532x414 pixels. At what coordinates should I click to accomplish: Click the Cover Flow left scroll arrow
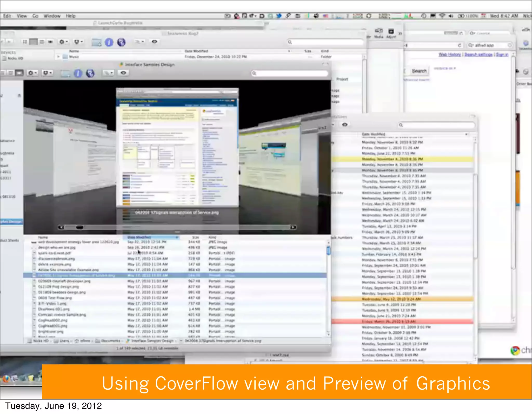tap(61, 227)
